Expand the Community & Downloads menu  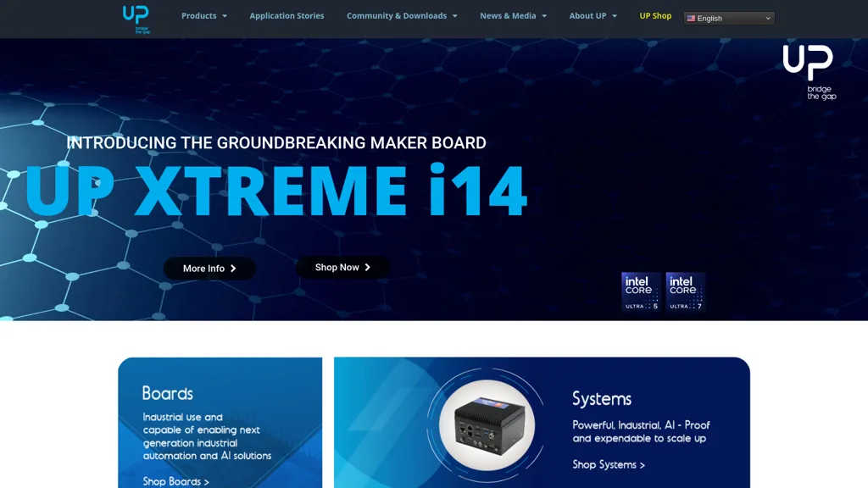tap(401, 16)
